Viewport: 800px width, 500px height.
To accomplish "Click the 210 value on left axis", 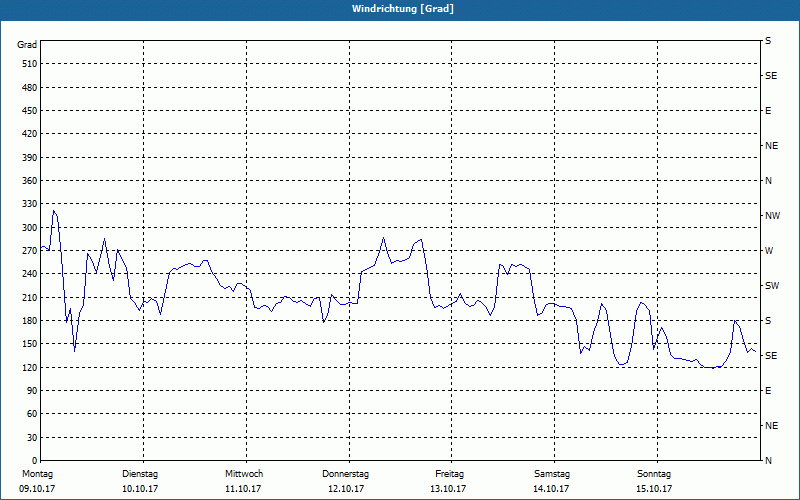I will [x=29, y=297].
